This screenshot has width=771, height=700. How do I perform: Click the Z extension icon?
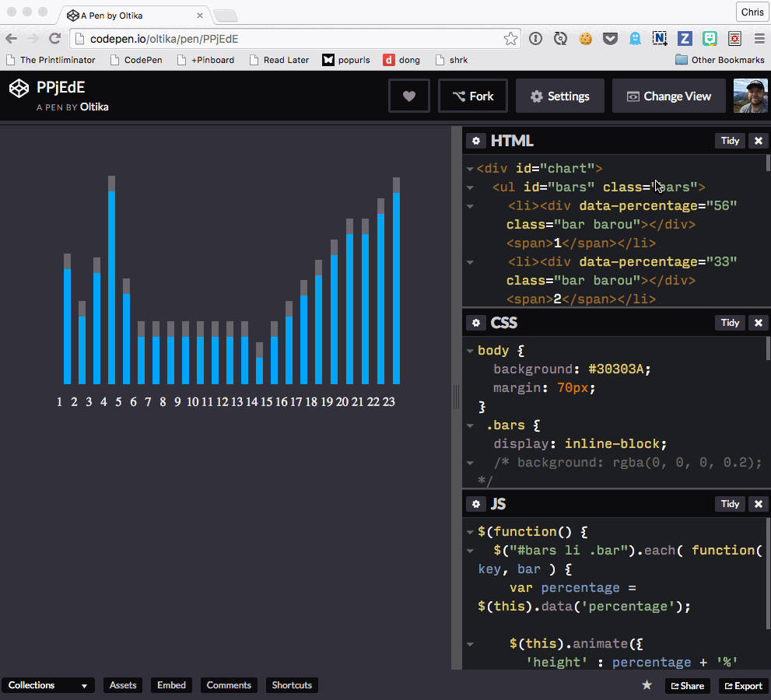pyautogui.click(x=685, y=38)
